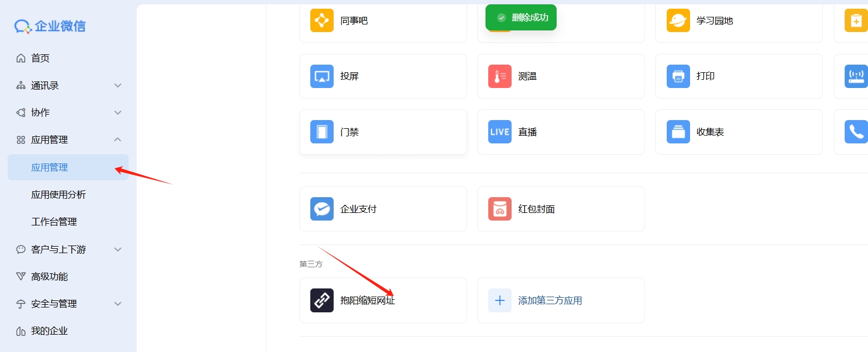This screenshot has width=868, height=352.
Task: Click the 红包封面 red envelope icon
Action: [500, 209]
